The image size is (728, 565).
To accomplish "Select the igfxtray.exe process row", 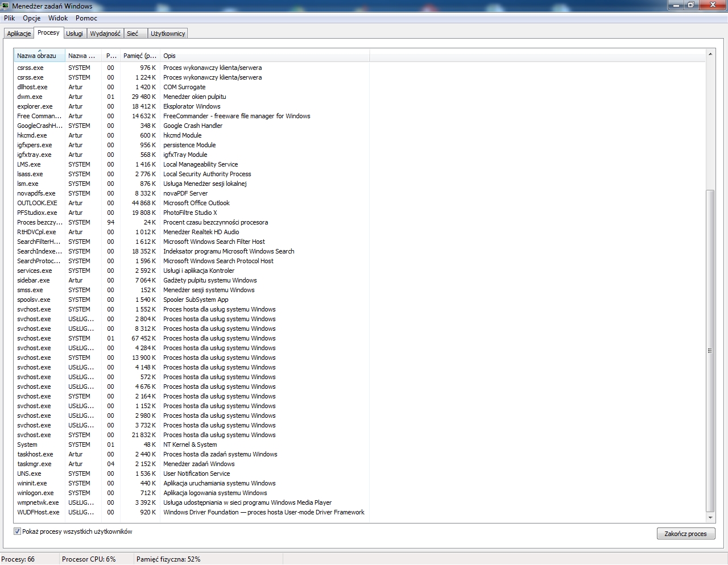I will tap(192, 155).
